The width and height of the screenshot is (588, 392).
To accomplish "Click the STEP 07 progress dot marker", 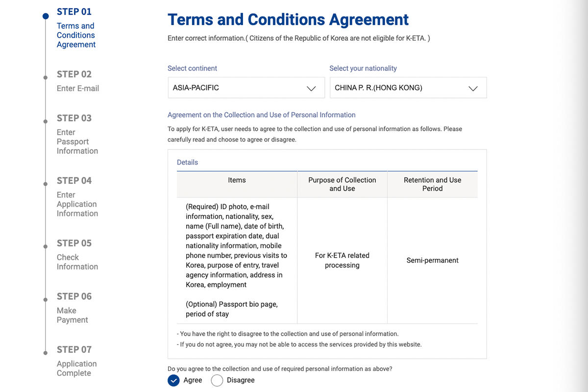I will tap(46, 353).
